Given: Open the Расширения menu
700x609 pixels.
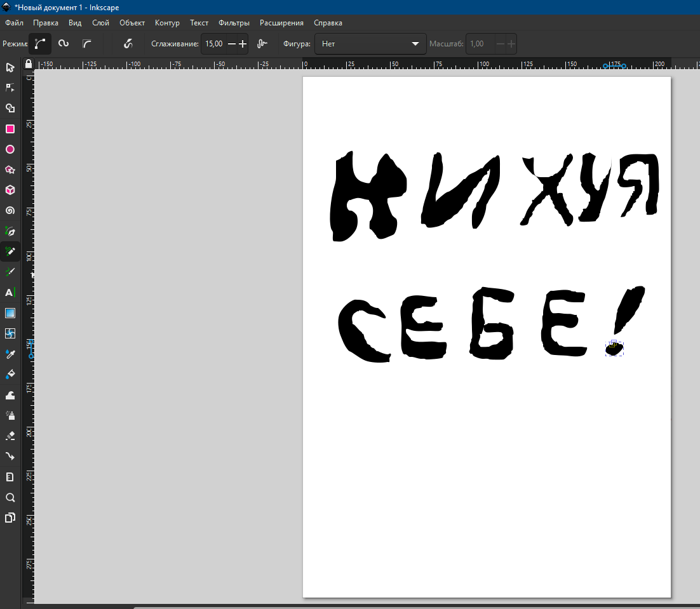Looking at the screenshot, I should point(281,23).
